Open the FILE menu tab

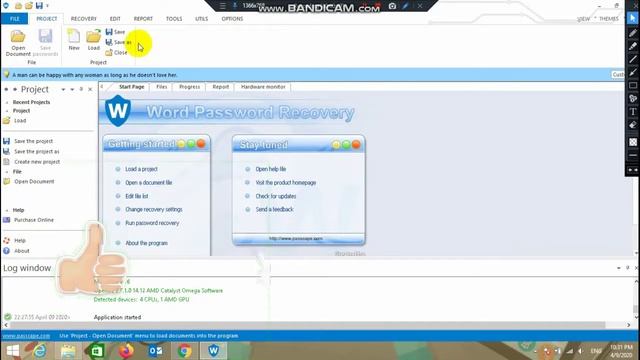pyautogui.click(x=15, y=19)
